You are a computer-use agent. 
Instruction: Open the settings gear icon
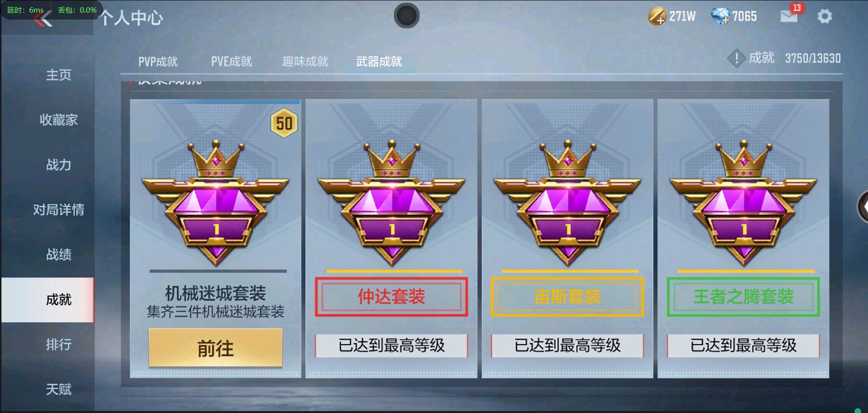click(x=824, y=17)
